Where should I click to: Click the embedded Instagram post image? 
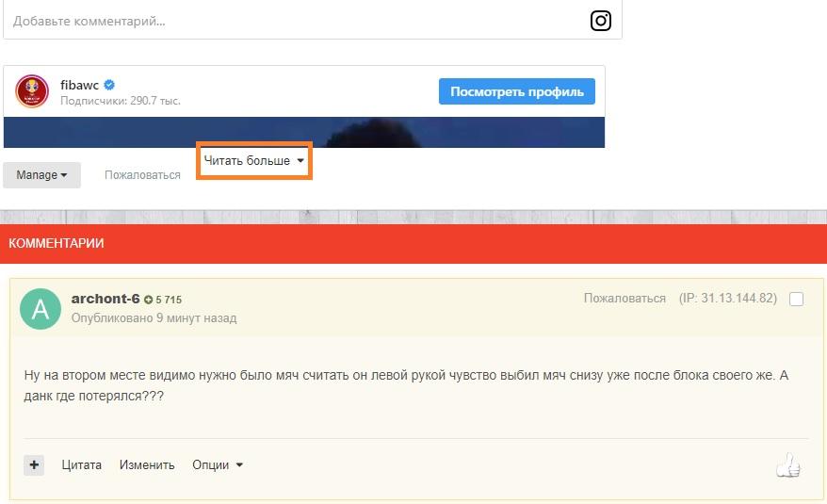coord(303,132)
